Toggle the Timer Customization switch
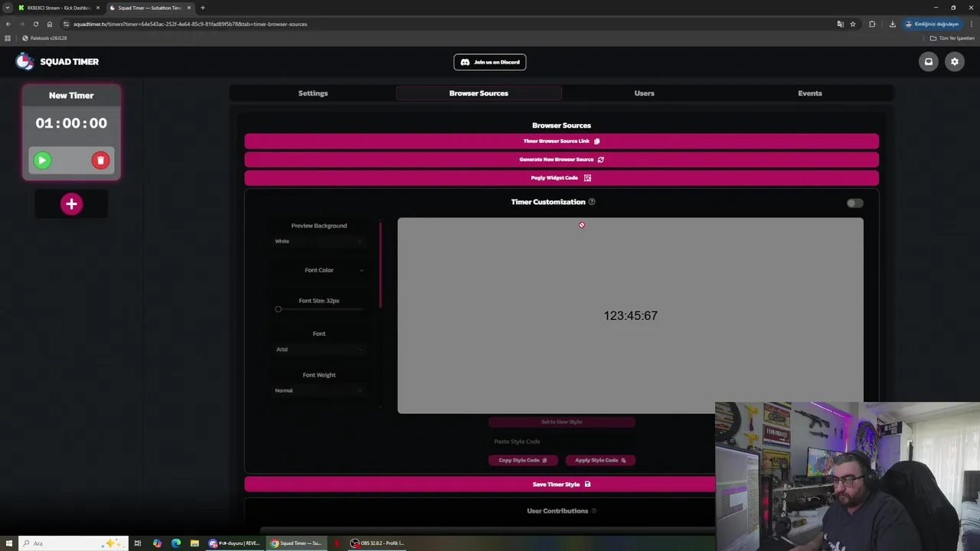The width and height of the screenshot is (980, 551). 854,203
